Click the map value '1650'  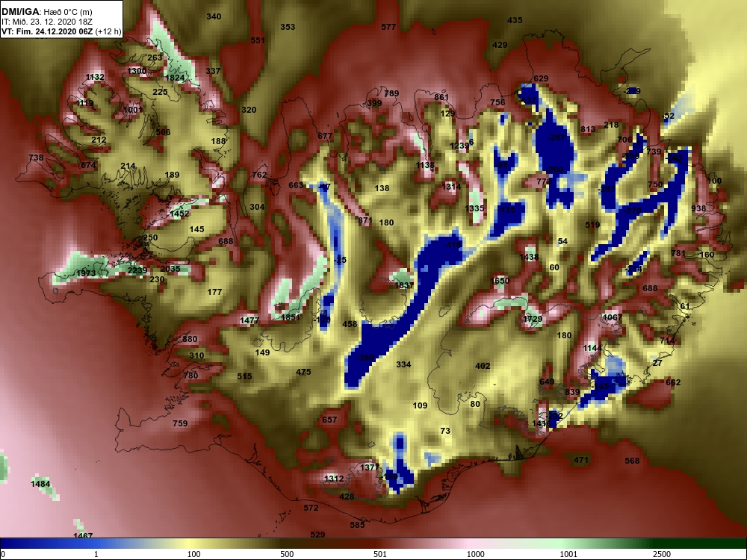tap(500, 281)
